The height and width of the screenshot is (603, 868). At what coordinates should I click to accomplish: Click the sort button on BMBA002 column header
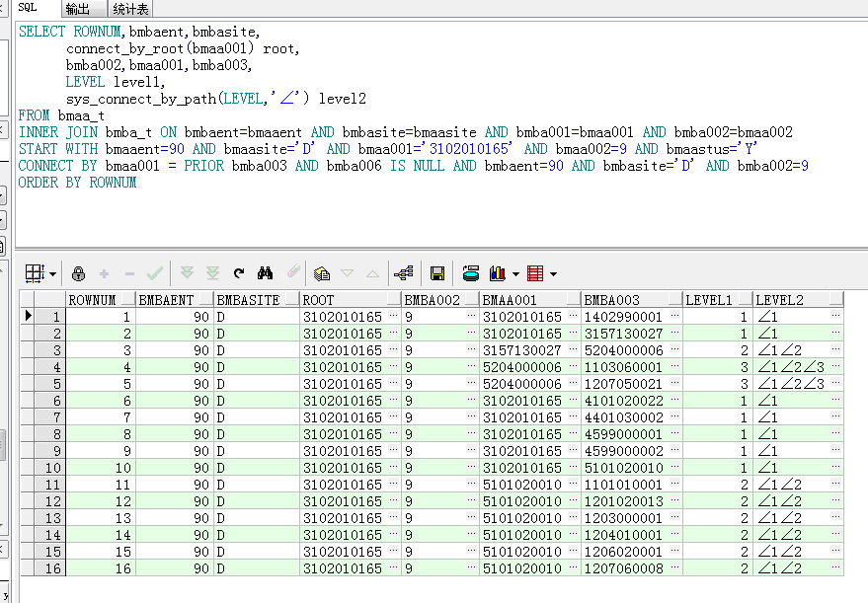point(472,299)
